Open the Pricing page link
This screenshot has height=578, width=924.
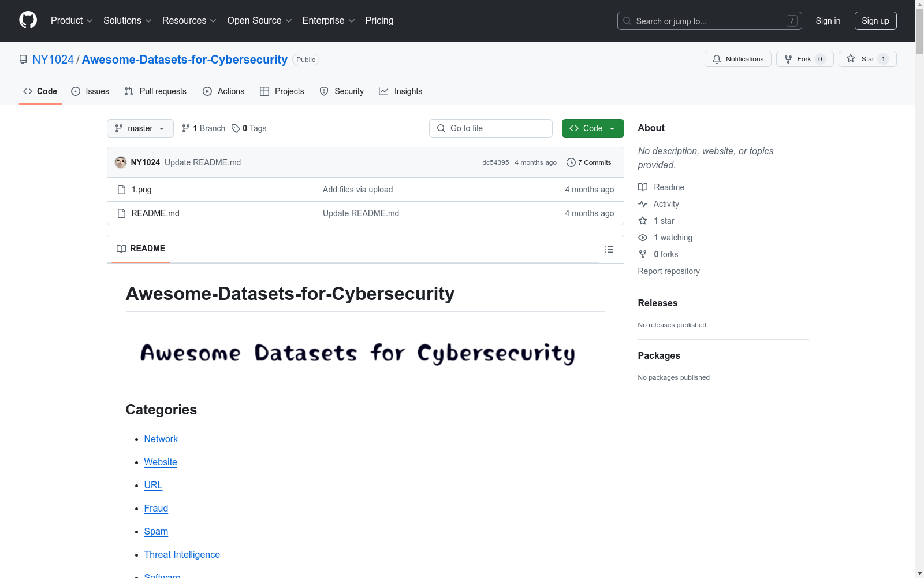[x=379, y=20]
